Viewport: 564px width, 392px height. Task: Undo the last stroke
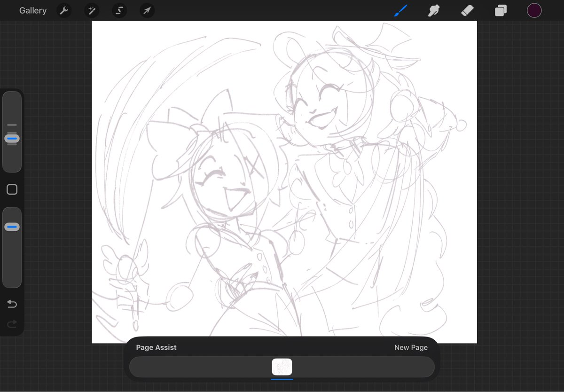click(12, 304)
